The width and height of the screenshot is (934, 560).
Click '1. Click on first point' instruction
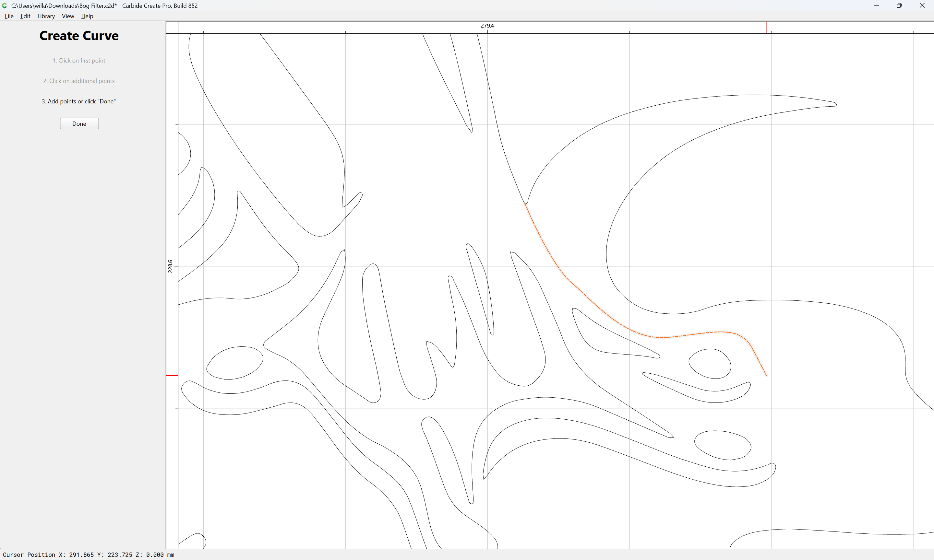(x=79, y=60)
